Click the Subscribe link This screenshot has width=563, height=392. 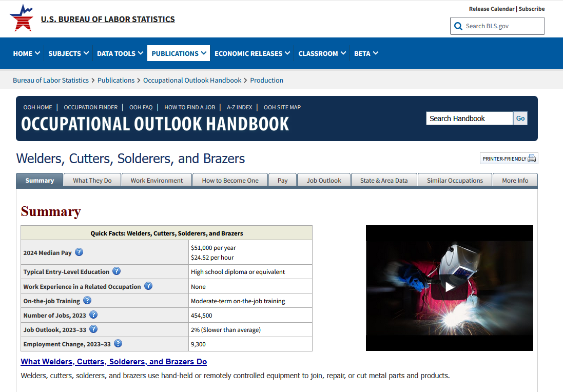coord(531,9)
